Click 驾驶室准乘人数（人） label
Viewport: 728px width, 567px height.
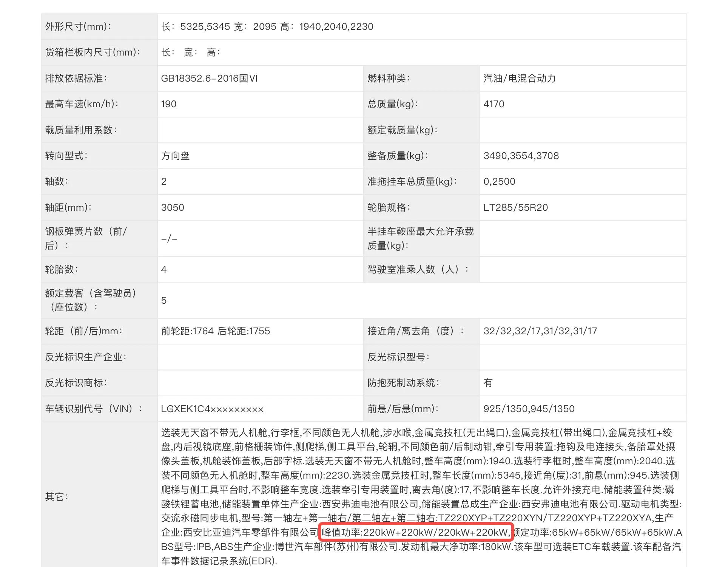pos(418,269)
